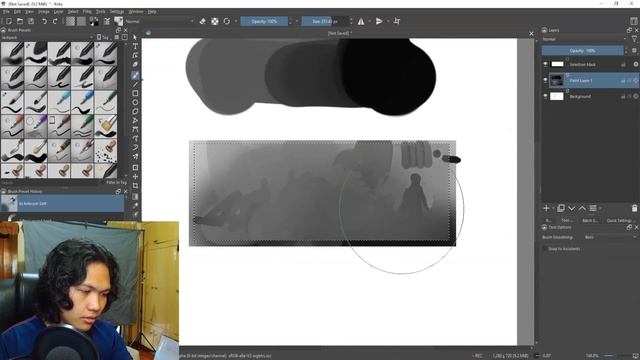Select the Calligraphy tool
Image resolution: width=640 pixels, height=360 pixels.
click(x=135, y=64)
